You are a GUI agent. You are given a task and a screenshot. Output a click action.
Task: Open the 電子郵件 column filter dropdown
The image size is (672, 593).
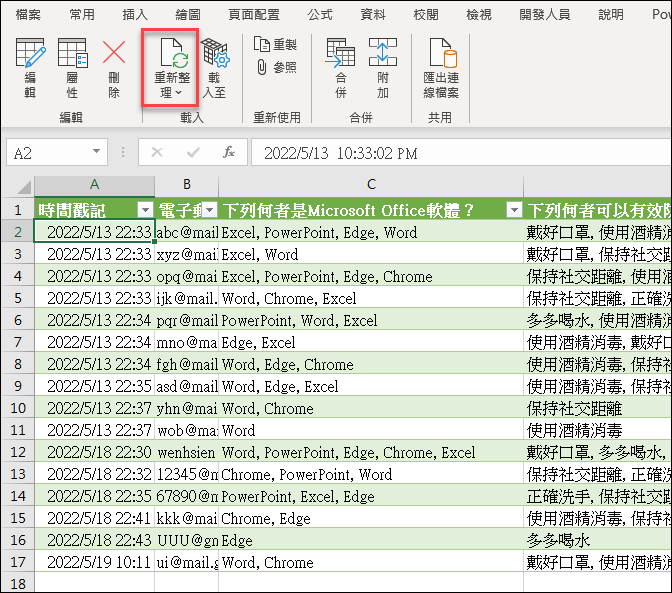pos(210,210)
